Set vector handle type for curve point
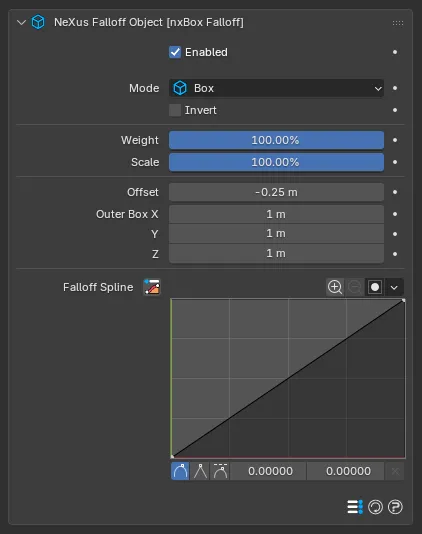The image size is (422, 534). click(200, 471)
